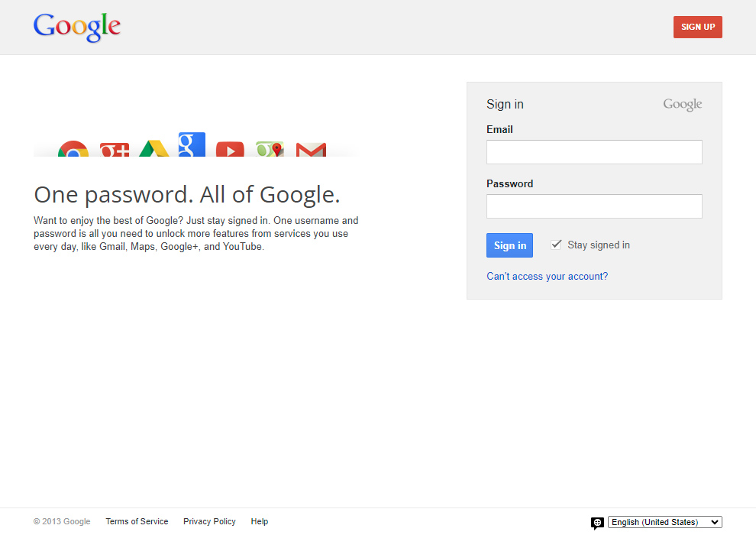
Task: Open the Terms of Service link
Action: pos(137,521)
